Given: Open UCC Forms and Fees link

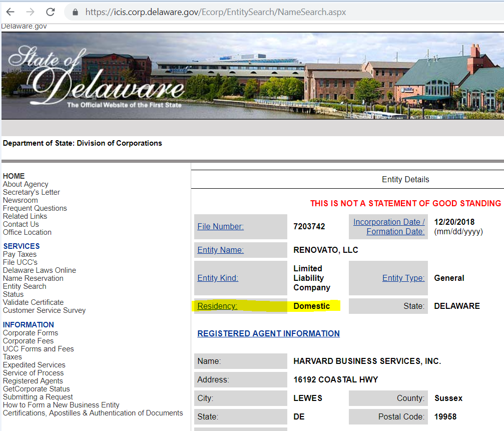Looking at the screenshot, I should coord(38,349).
